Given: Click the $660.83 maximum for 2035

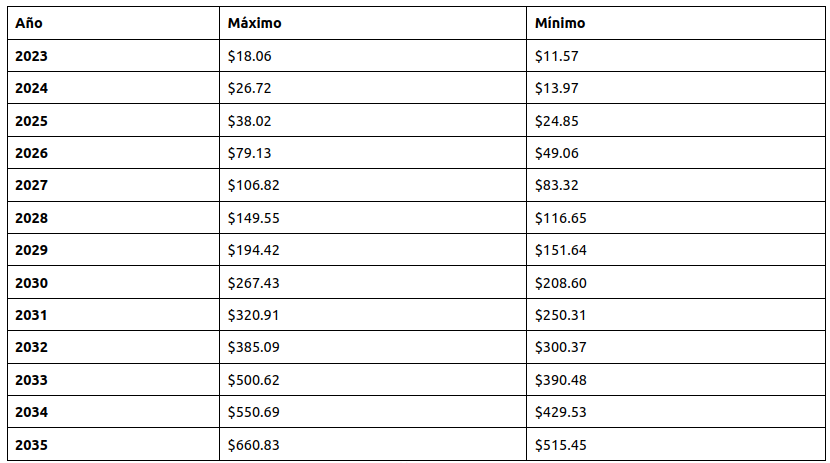Looking at the screenshot, I should tap(253, 445).
